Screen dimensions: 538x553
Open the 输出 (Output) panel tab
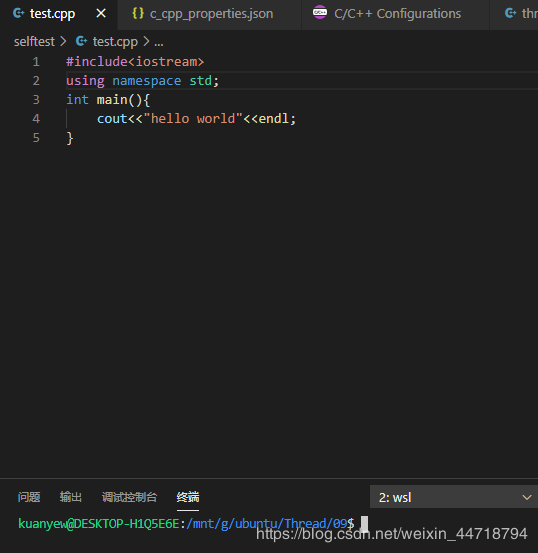(x=71, y=497)
